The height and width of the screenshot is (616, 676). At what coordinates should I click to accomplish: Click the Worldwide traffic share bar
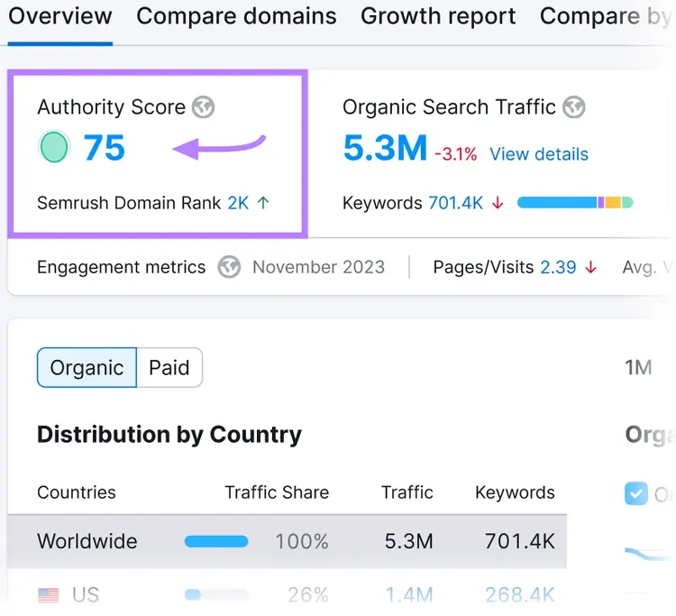tap(216, 541)
